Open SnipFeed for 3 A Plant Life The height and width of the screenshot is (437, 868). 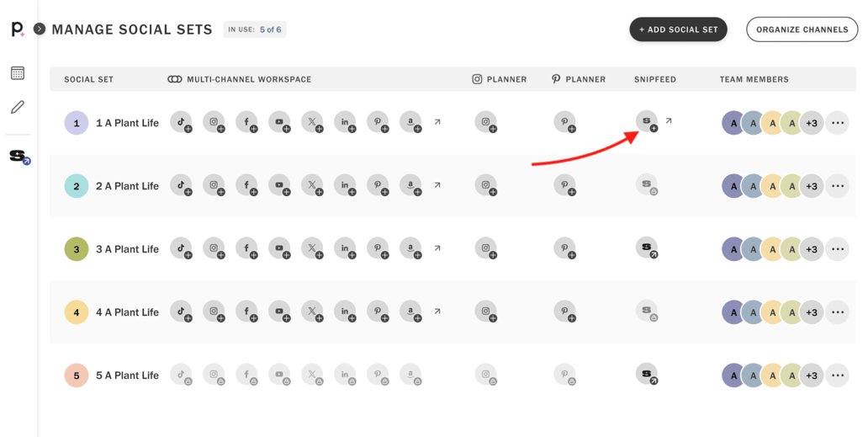646,248
